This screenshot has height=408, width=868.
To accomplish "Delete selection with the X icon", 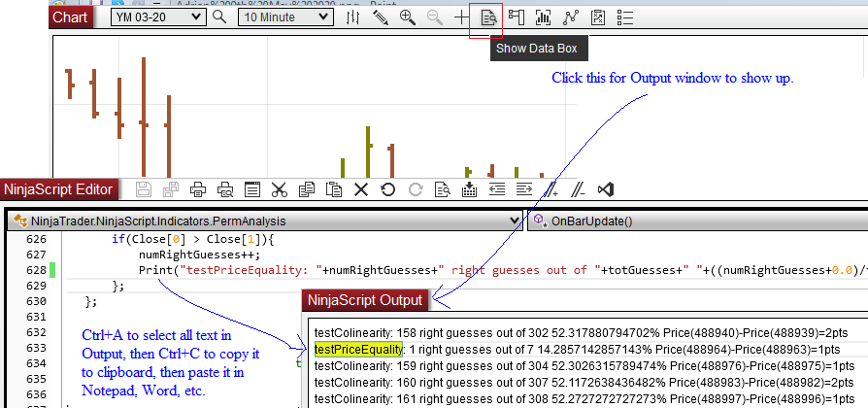I will coord(361,189).
